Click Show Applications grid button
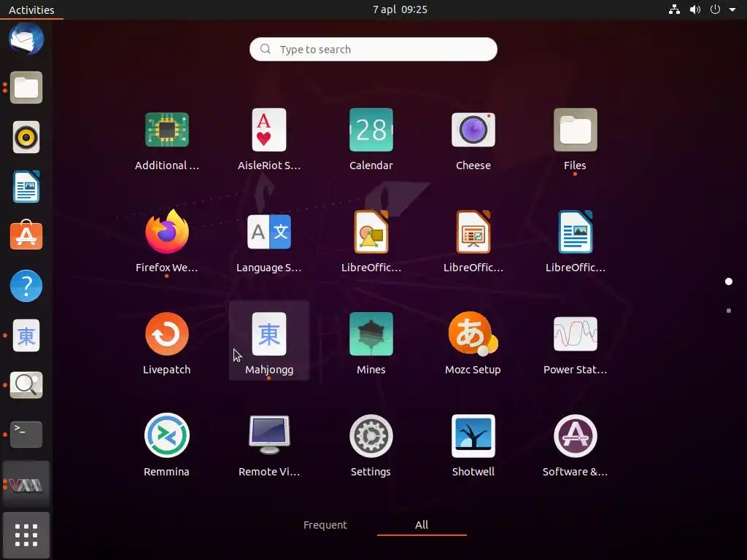The width and height of the screenshot is (747, 560). (x=26, y=535)
